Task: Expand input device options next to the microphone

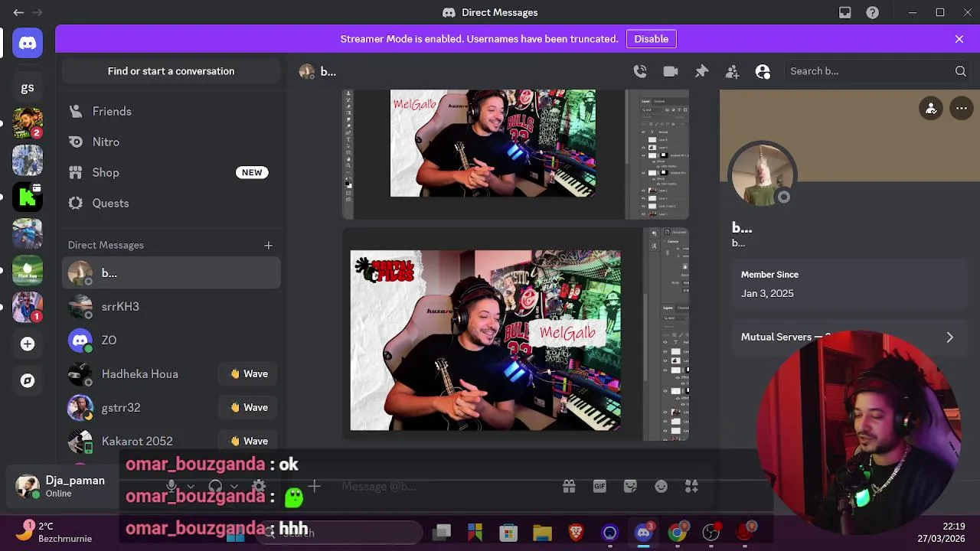Action: coord(191,486)
